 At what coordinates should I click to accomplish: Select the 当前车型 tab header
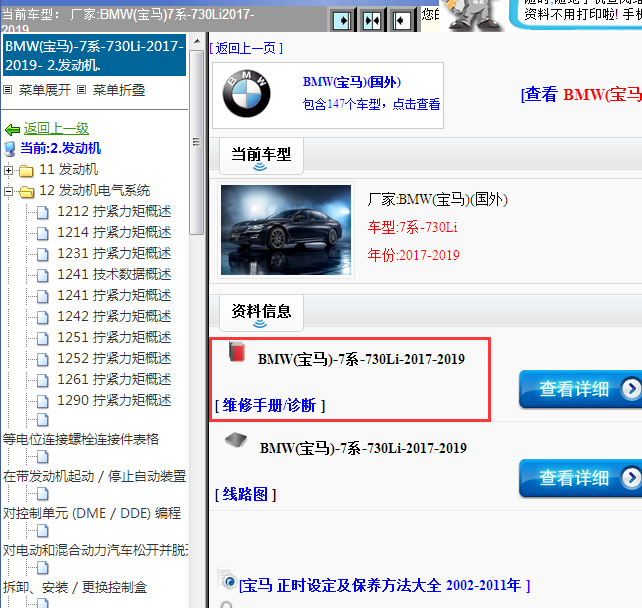point(261,156)
